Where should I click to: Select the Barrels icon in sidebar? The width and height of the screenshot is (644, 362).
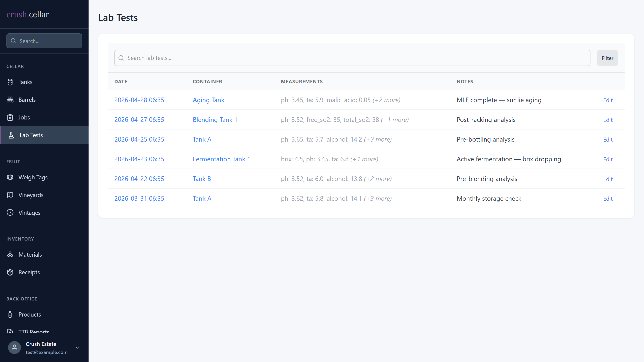click(x=10, y=100)
